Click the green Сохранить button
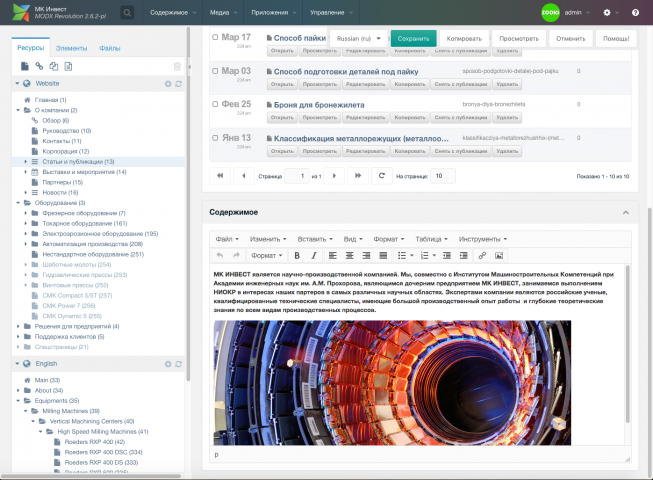This screenshot has width=653, height=480. (x=414, y=38)
